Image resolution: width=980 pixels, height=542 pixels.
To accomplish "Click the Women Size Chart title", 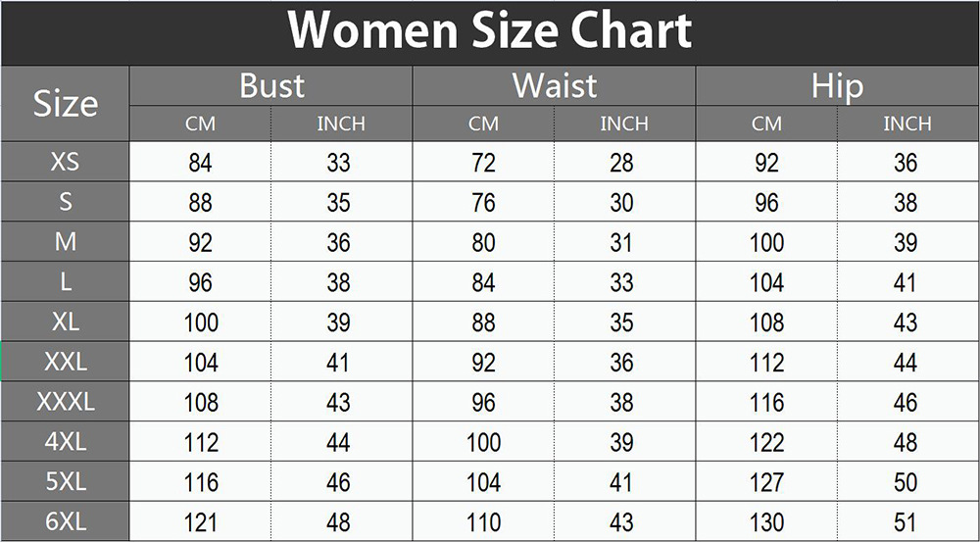I will coord(490,31).
